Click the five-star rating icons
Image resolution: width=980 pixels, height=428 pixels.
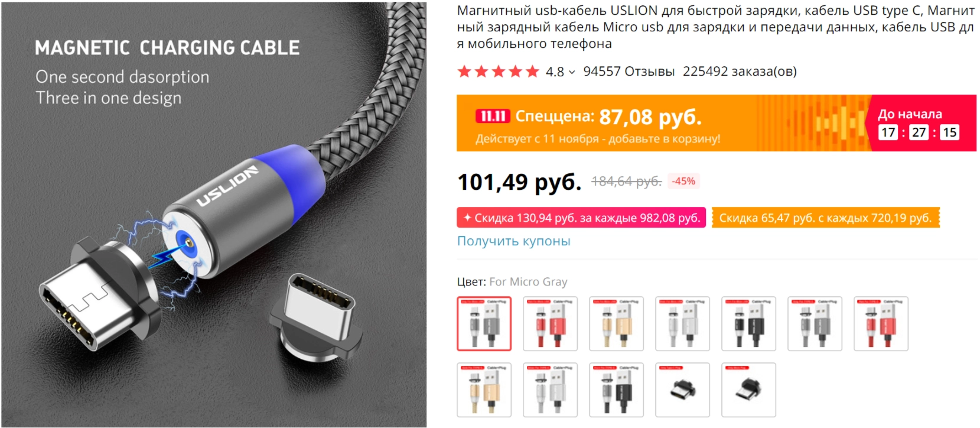coord(499,72)
